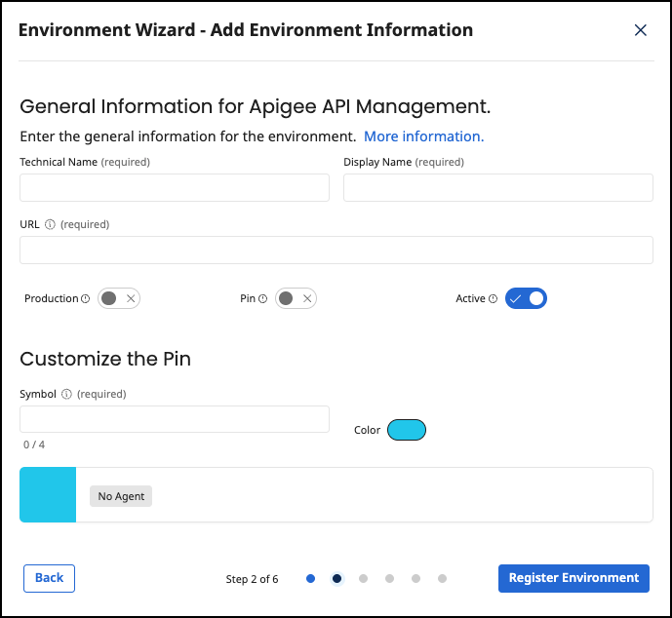
Task: Toggle the Production switch on
Action: (x=119, y=298)
